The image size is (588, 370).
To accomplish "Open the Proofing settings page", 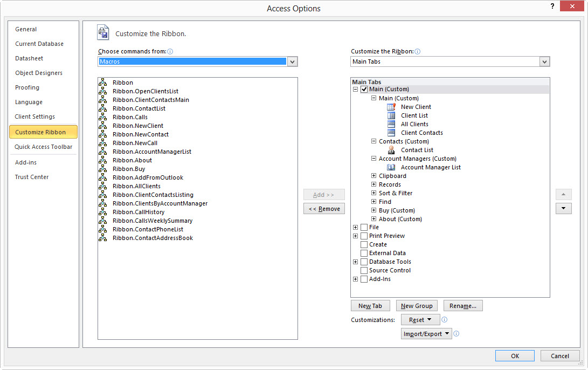I will click(x=27, y=87).
